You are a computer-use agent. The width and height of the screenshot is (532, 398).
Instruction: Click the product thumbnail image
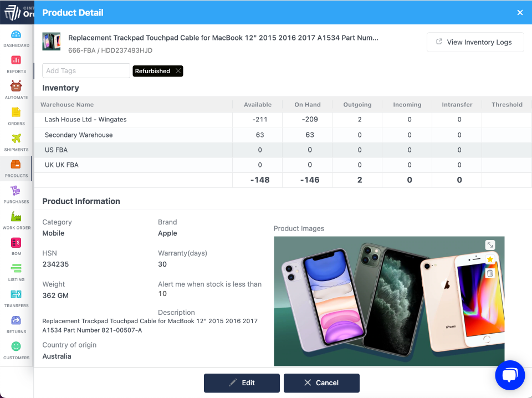tap(52, 42)
